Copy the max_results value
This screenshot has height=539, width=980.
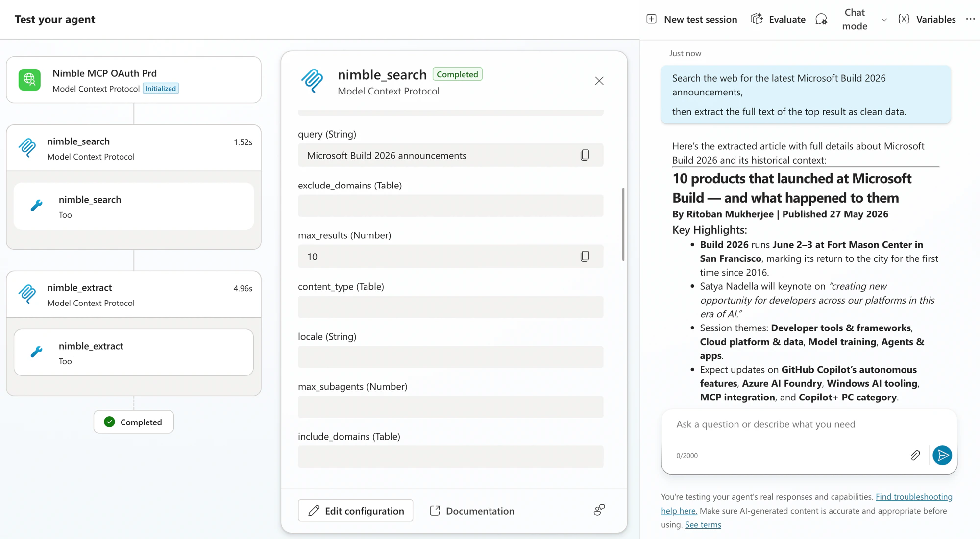(x=585, y=257)
